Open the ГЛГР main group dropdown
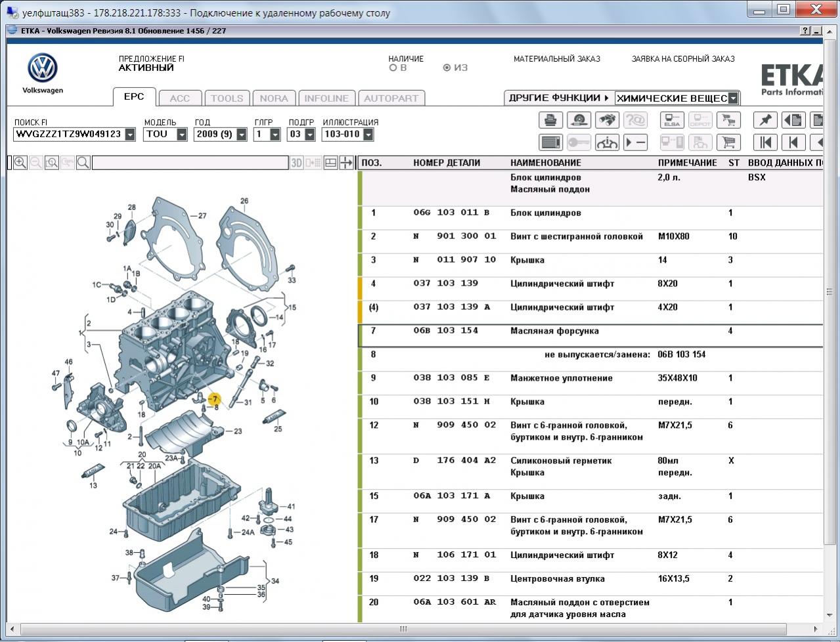840x642 pixels. click(x=275, y=135)
